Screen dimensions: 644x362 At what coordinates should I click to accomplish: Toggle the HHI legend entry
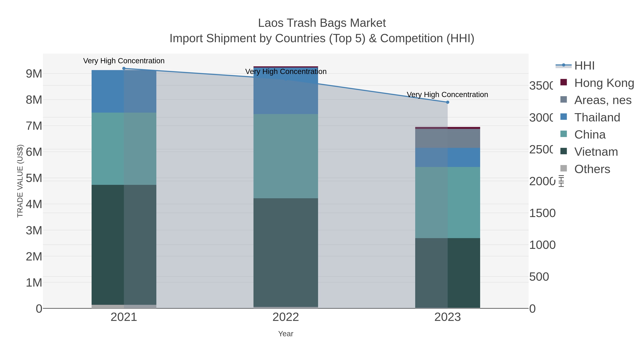click(x=575, y=65)
